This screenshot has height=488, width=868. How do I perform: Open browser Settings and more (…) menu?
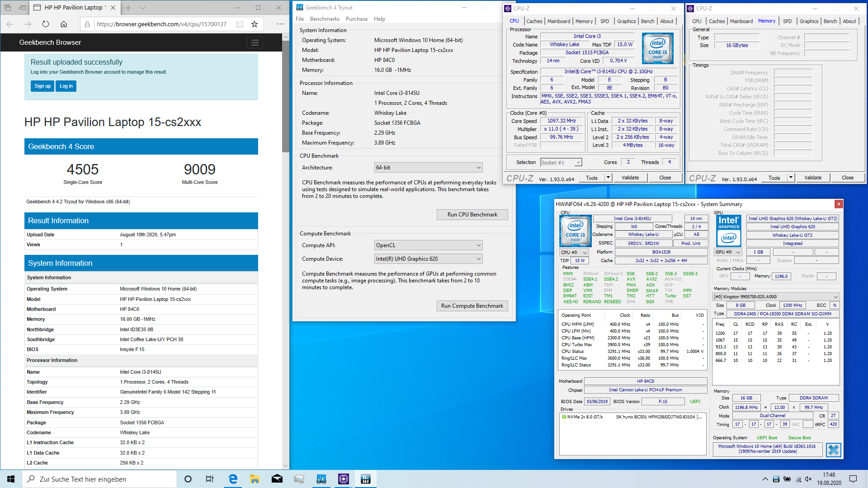pyautogui.click(x=280, y=24)
